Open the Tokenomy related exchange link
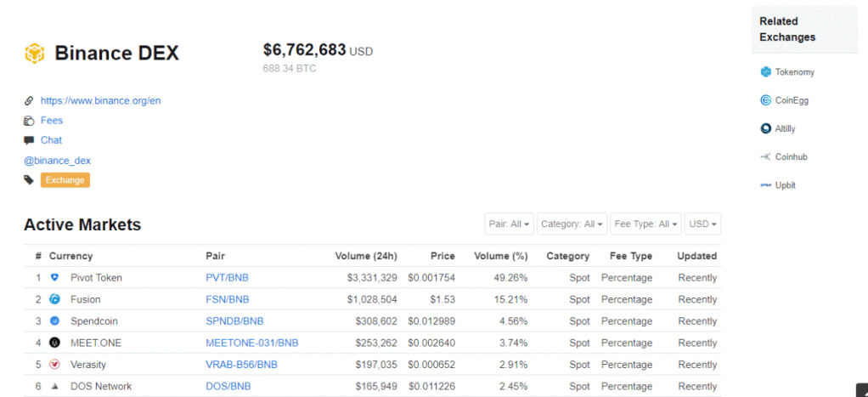This screenshot has height=397, width=868. (794, 72)
